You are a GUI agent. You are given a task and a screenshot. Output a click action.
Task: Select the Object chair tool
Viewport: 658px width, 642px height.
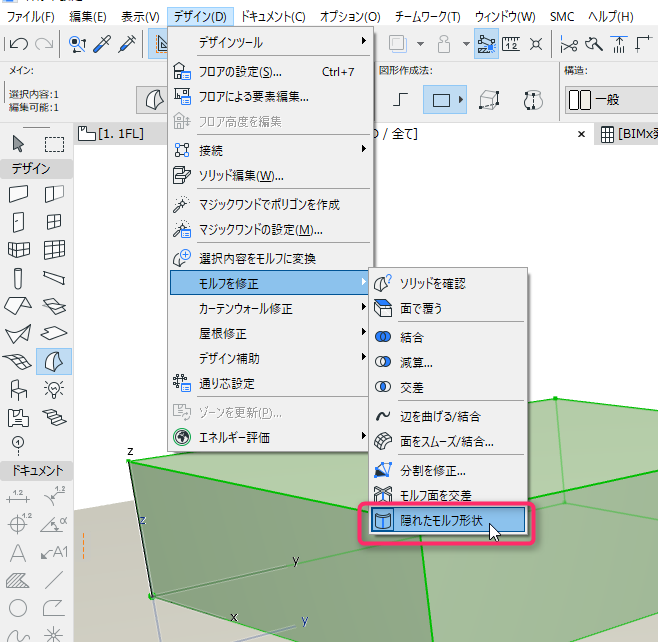click(x=18, y=389)
